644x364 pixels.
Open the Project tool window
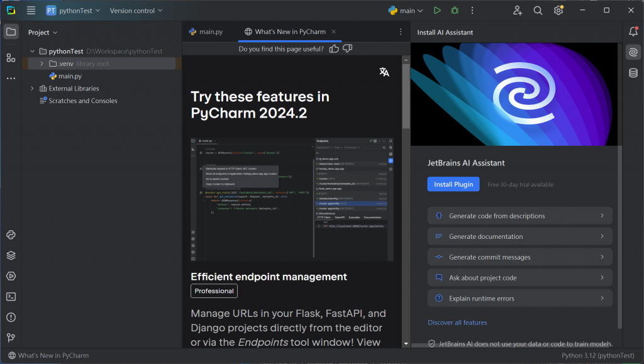pos(11,32)
